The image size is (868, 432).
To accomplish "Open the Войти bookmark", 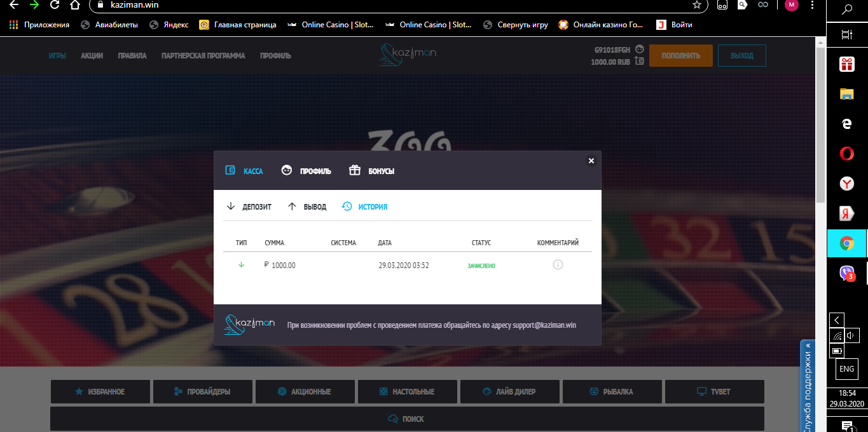I will (675, 25).
